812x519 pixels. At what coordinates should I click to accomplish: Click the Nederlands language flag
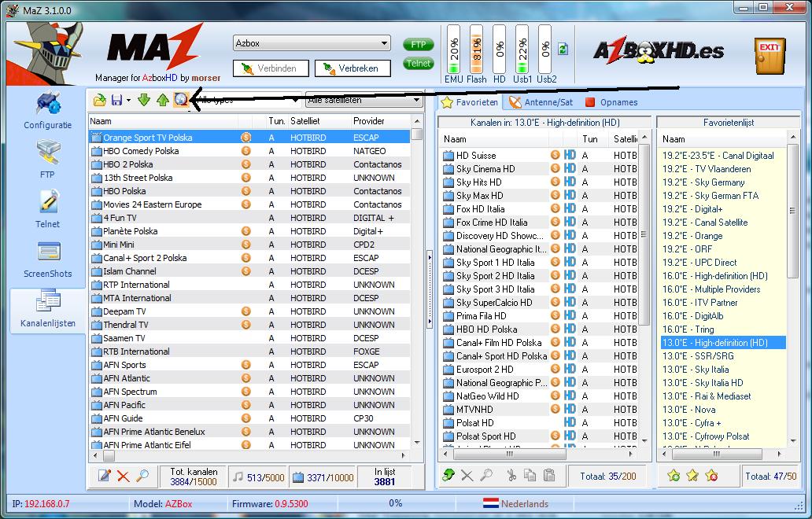(490, 503)
